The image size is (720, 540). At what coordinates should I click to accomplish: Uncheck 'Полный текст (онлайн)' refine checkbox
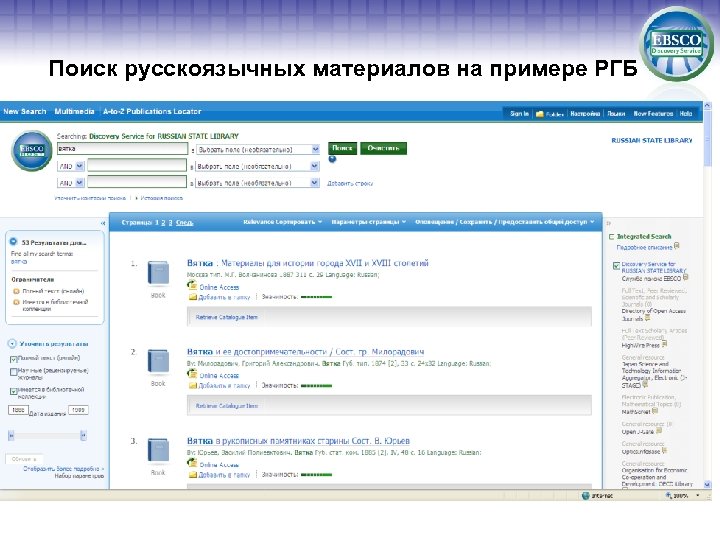pos(13,359)
